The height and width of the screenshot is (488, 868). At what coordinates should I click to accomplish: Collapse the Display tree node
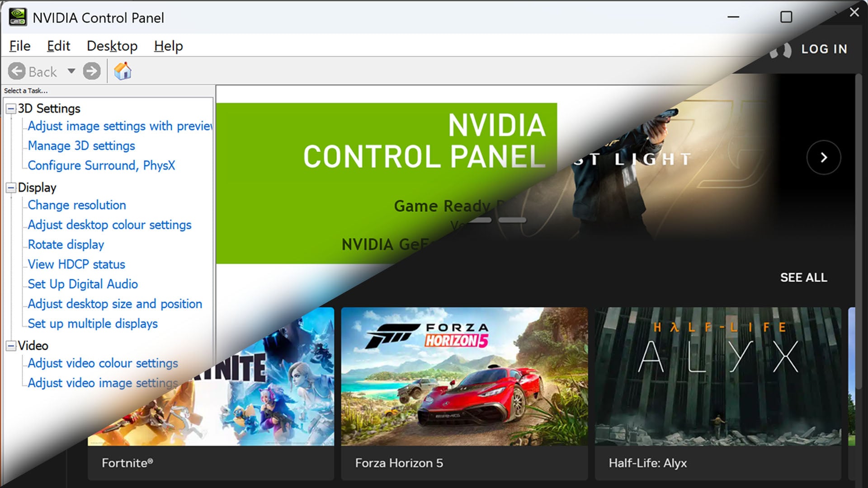(11, 188)
